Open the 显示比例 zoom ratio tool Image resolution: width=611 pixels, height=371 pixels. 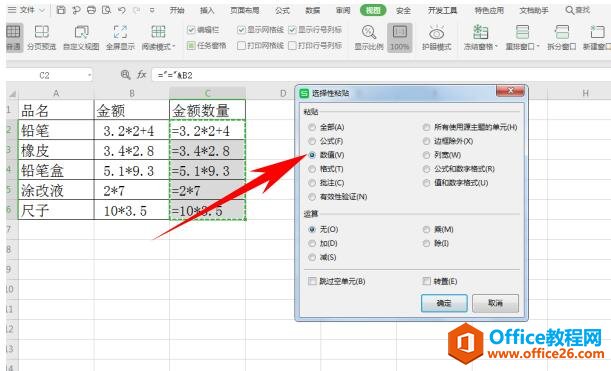tap(369, 38)
